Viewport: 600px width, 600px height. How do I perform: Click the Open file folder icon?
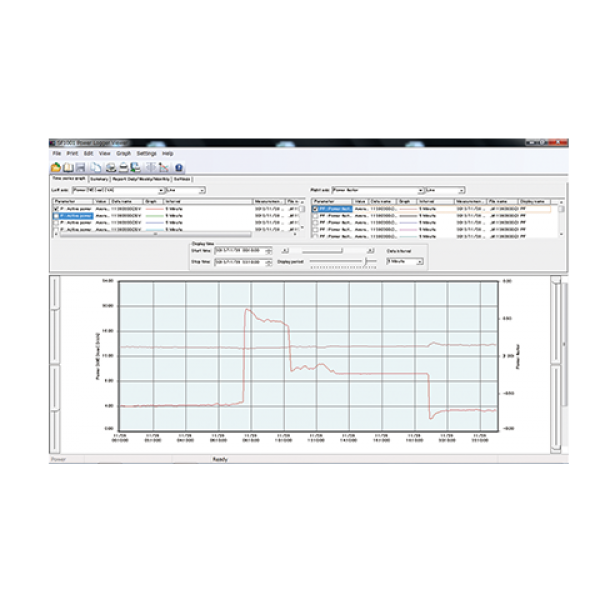tap(56, 168)
